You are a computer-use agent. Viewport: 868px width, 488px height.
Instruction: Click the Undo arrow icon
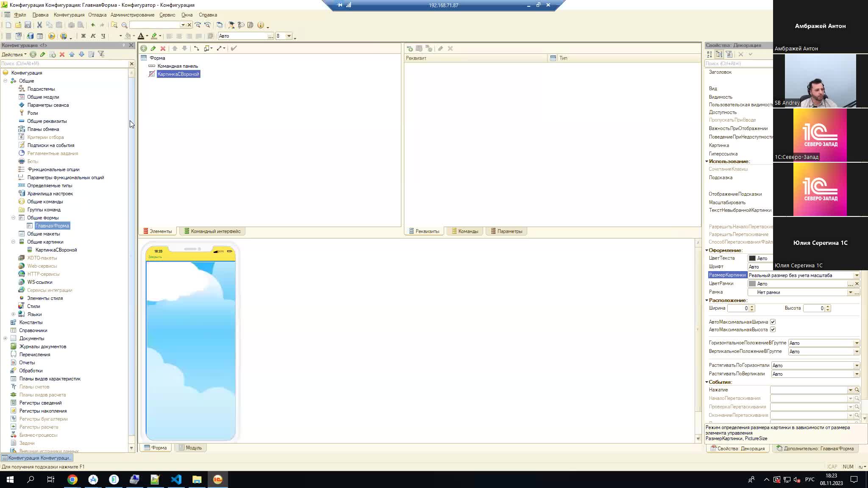pos(93,25)
